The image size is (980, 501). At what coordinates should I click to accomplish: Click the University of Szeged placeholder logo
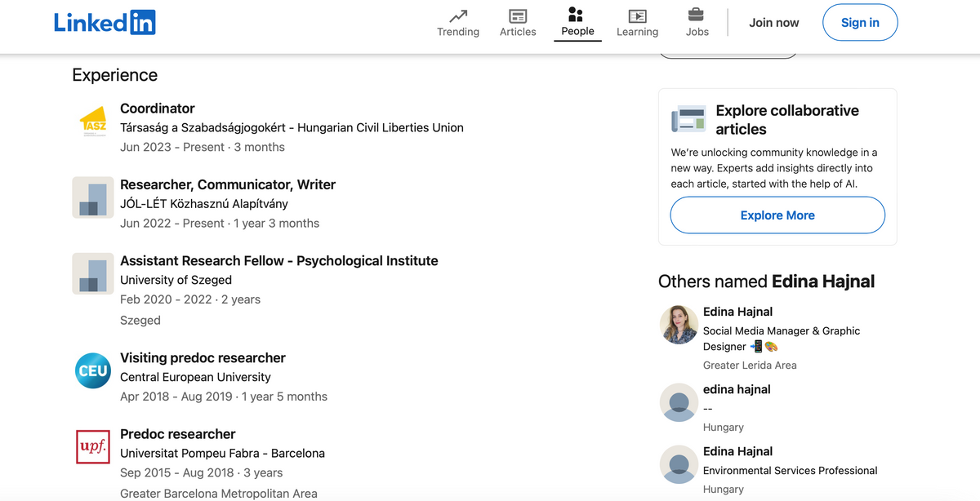[93, 273]
